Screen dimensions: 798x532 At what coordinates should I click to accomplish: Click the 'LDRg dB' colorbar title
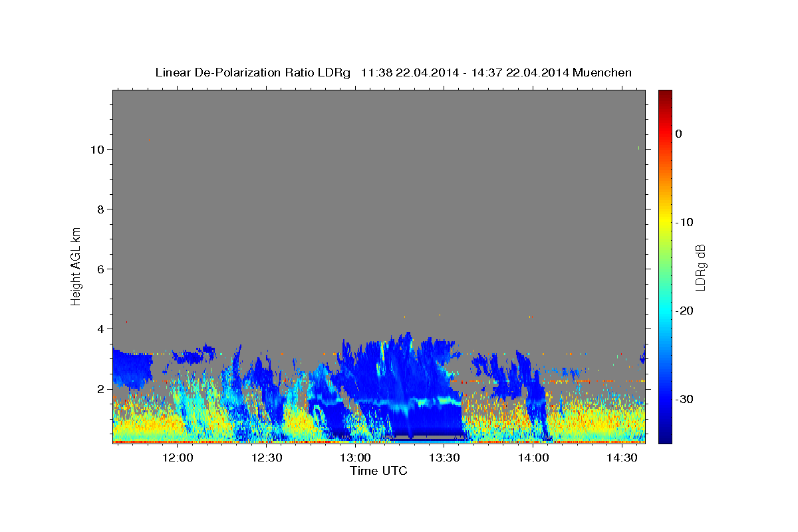(700, 267)
